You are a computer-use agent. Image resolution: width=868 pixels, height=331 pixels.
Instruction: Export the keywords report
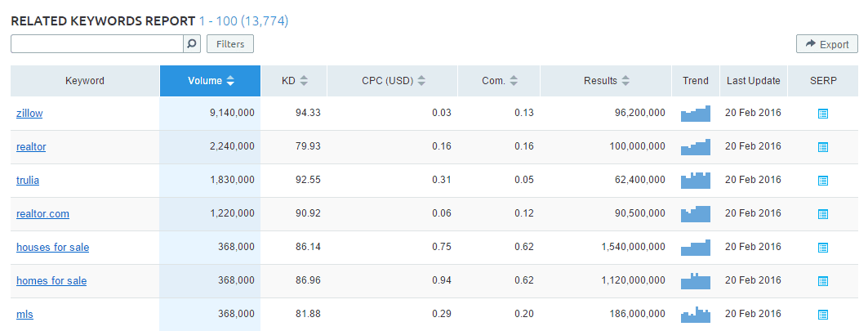pyautogui.click(x=826, y=44)
